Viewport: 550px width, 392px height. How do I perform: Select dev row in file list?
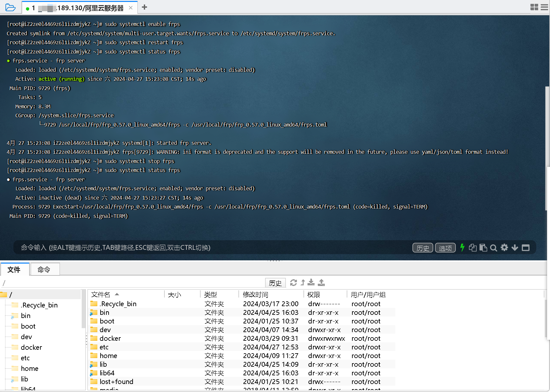242,330
